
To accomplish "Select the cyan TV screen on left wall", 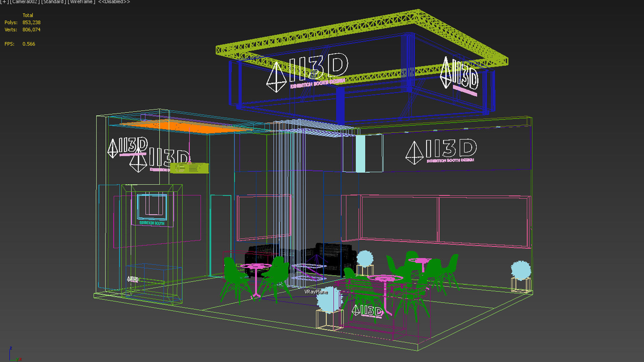I will pyautogui.click(x=152, y=207).
